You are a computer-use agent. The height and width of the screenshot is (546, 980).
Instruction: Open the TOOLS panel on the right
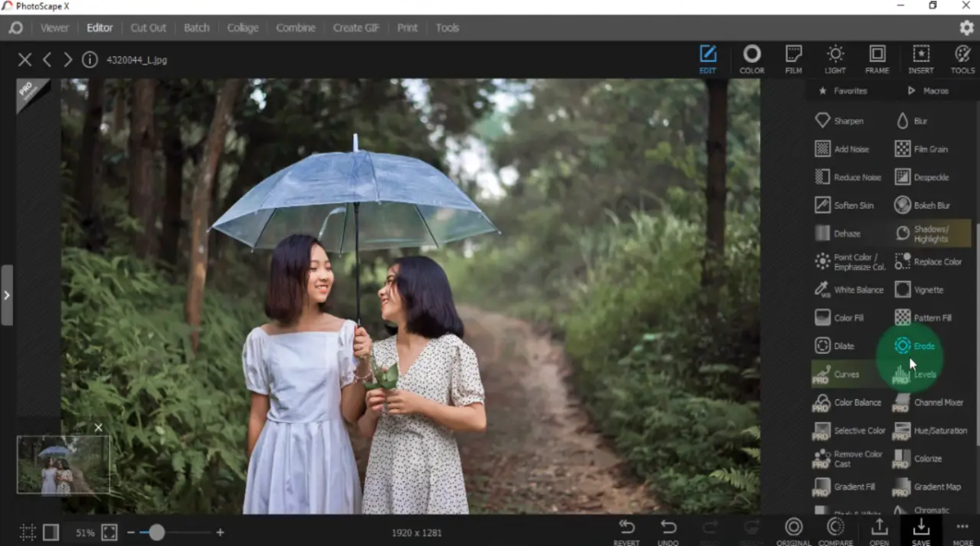point(962,59)
